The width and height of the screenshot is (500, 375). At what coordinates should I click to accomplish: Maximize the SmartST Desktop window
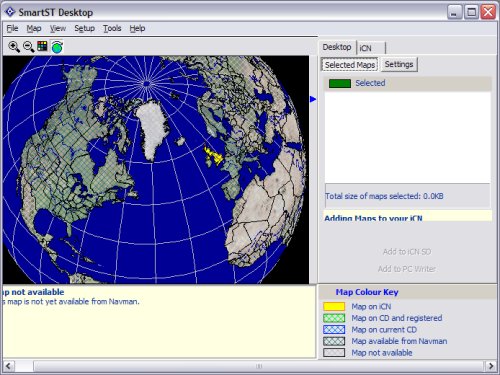coord(471,12)
